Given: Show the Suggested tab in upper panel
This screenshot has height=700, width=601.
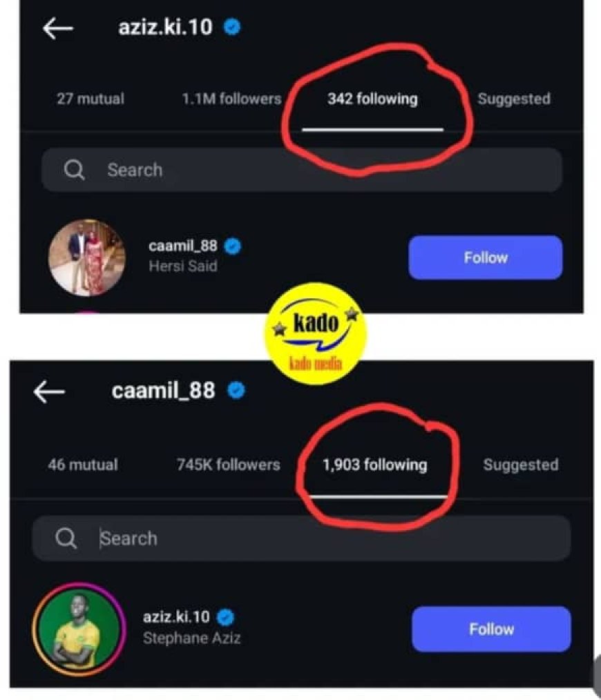Looking at the screenshot, I should click(514, 99).
